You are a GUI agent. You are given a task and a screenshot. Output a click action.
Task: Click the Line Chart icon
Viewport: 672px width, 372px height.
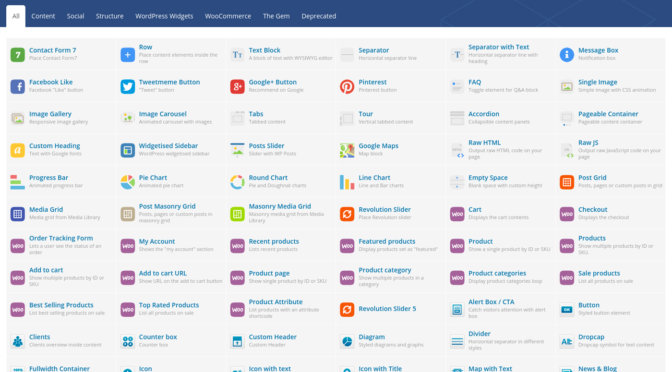click(347, 182)
